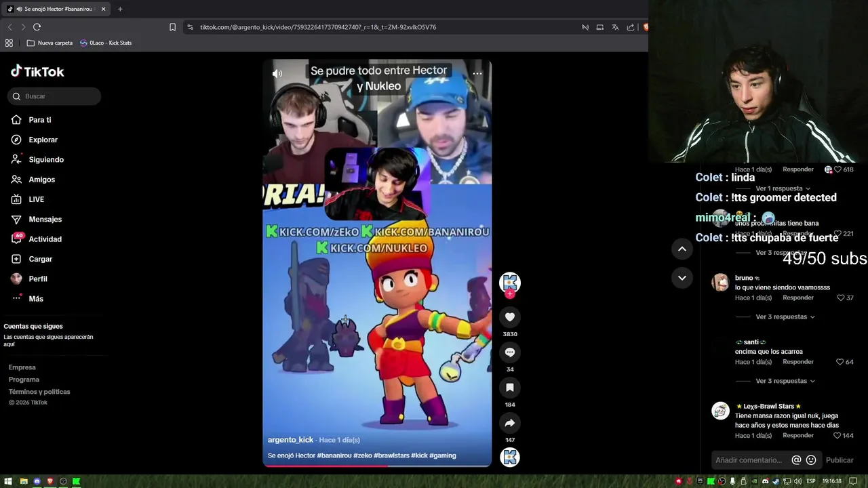This screenshot has height=488, width=868.
Task: Open the browser apps grid icon
Action: [9, 43]
